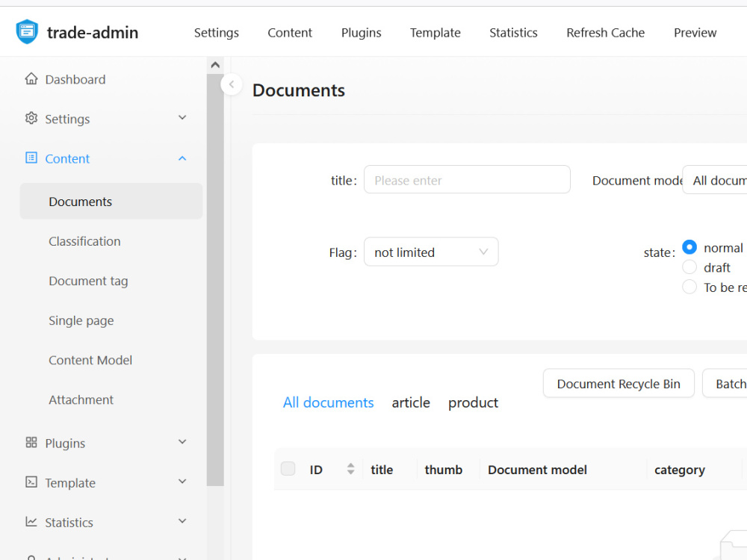Open the Flag not limited dropdown

[431, 252]
